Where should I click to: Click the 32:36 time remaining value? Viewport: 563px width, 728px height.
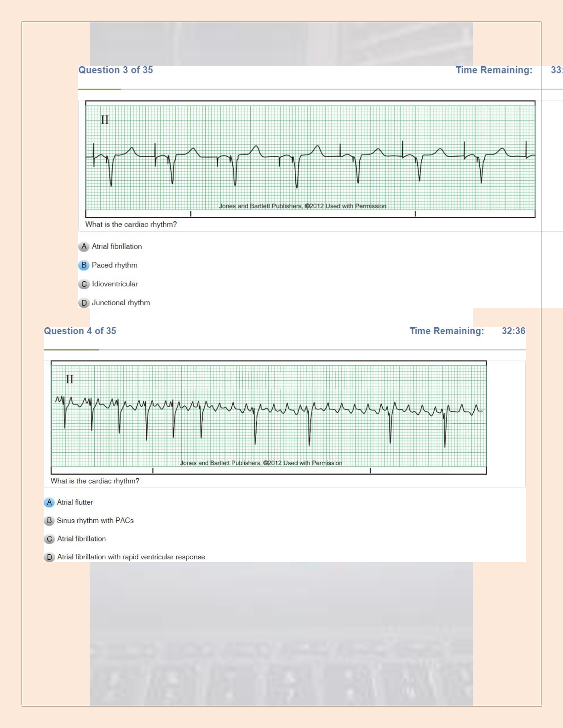click(x=513, y=331)
